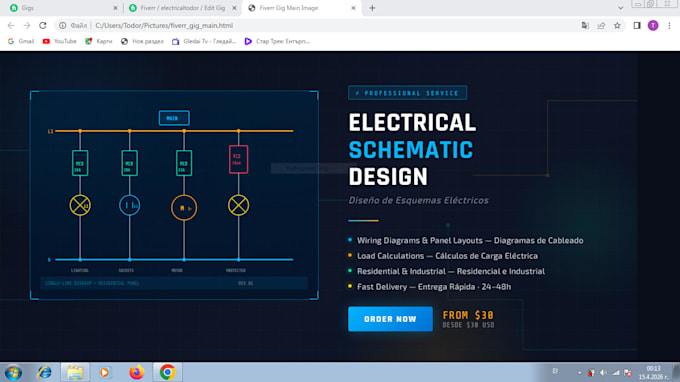Click the blue socket symbol circle
Screen dimensions: 680x382
tap(129, 205)
